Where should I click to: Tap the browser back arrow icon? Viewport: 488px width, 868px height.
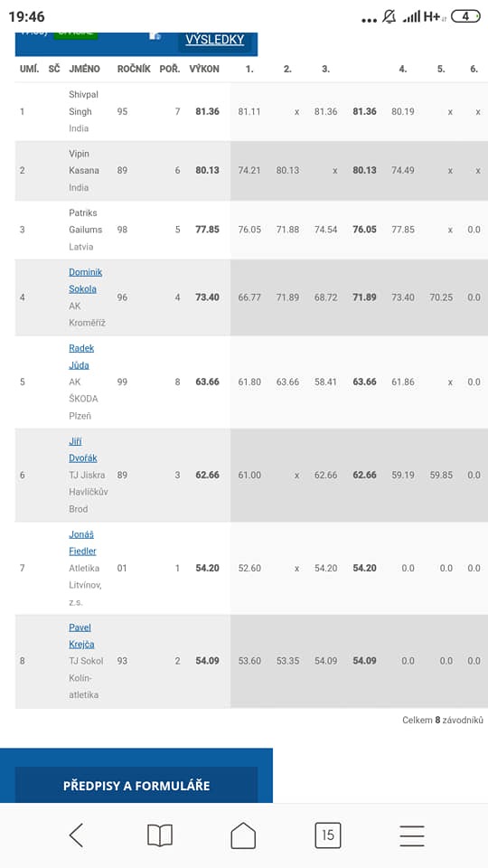point(76,835)
